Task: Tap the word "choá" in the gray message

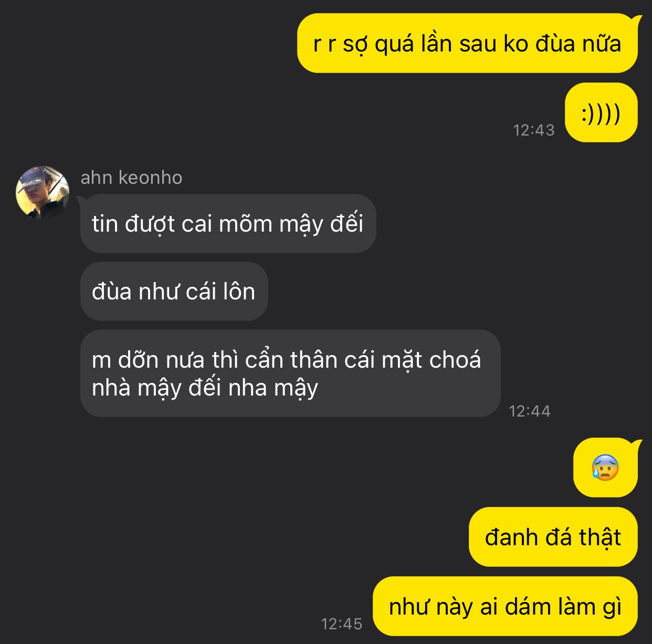Action: (x=455, y=360)
